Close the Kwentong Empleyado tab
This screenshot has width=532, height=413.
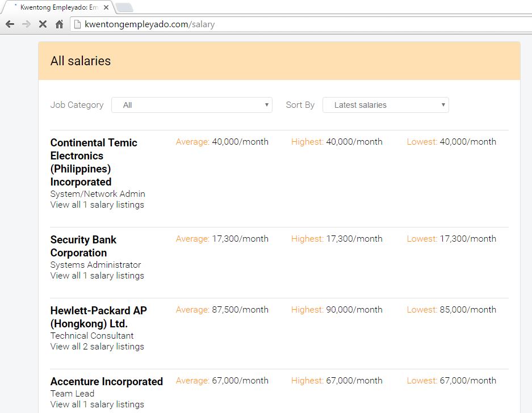[106, 7]
